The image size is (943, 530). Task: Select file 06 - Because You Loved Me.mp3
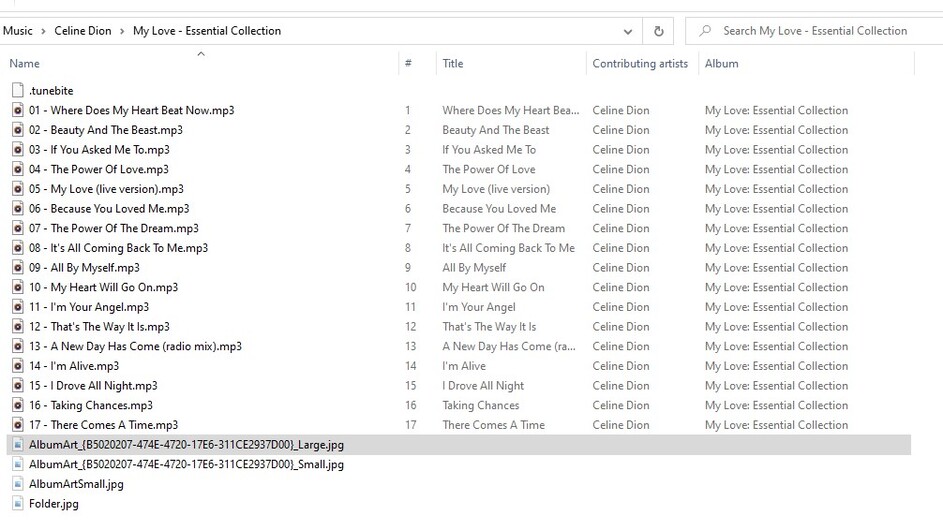109,209
